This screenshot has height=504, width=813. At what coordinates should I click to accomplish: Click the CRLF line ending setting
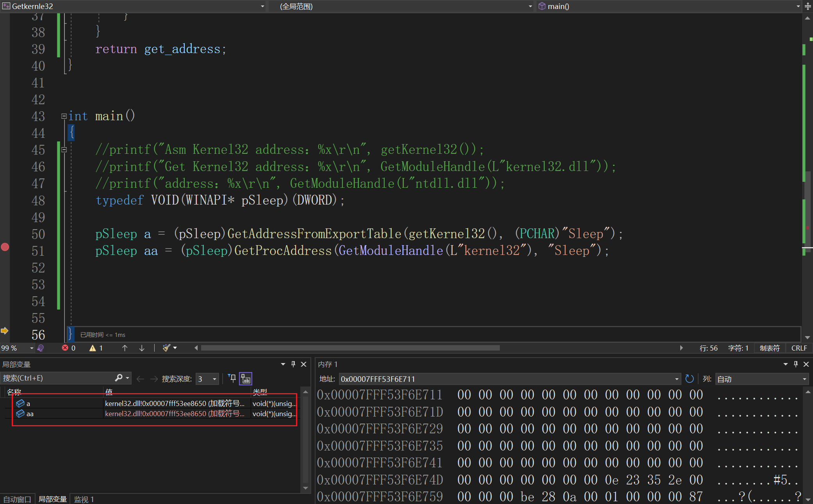click(x=799, y=348)
